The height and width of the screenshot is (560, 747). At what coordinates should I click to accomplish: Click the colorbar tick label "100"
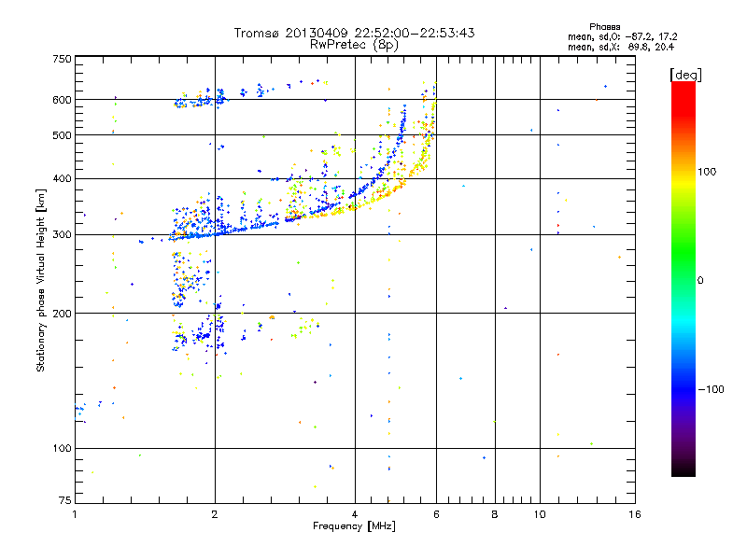point(707,172)
